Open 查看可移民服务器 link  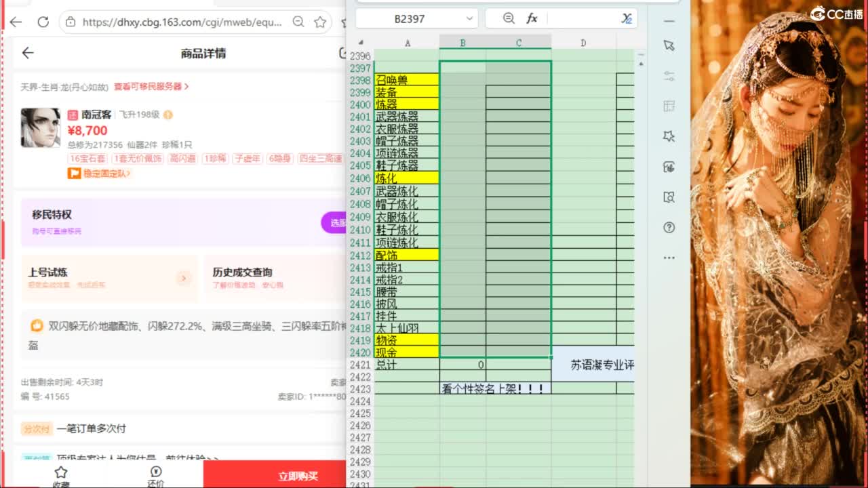[151, 87]
